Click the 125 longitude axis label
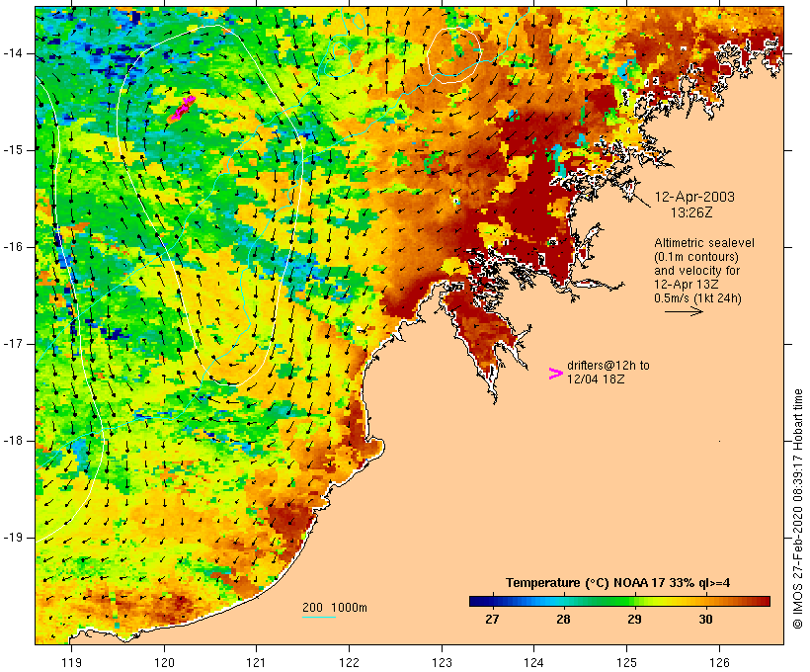This screenshot has height=672, width=810. (626, 662)
